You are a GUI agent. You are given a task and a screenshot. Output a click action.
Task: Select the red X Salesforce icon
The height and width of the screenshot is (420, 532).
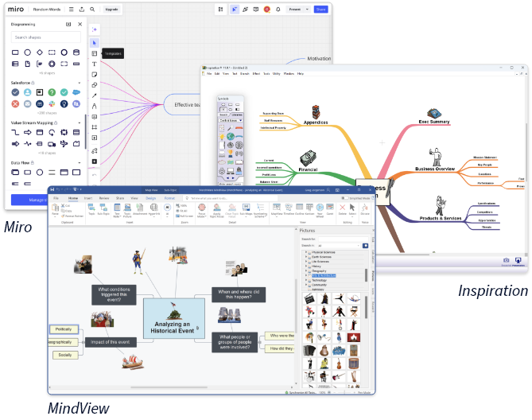point(15,103)
